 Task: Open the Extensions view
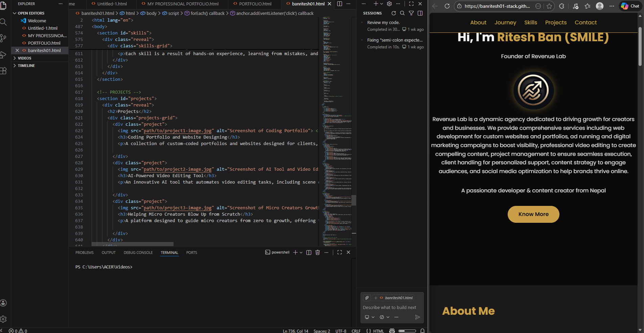tap(4, 71)
